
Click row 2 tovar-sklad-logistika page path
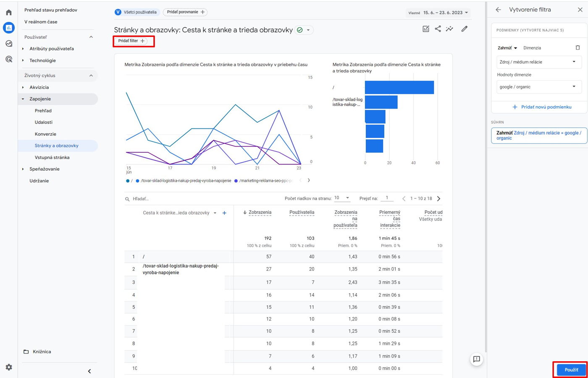click(181, 269)
